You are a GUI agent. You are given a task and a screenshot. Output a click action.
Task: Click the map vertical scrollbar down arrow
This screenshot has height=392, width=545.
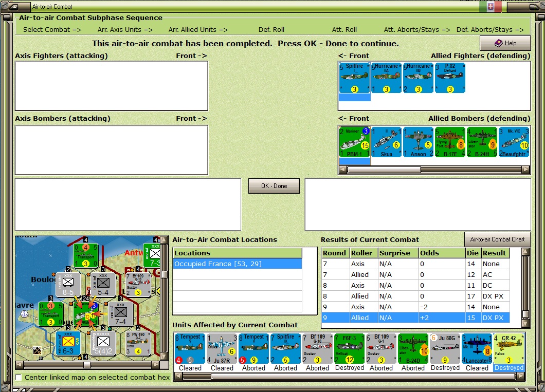pyautogui.click(x=164, y=357)
